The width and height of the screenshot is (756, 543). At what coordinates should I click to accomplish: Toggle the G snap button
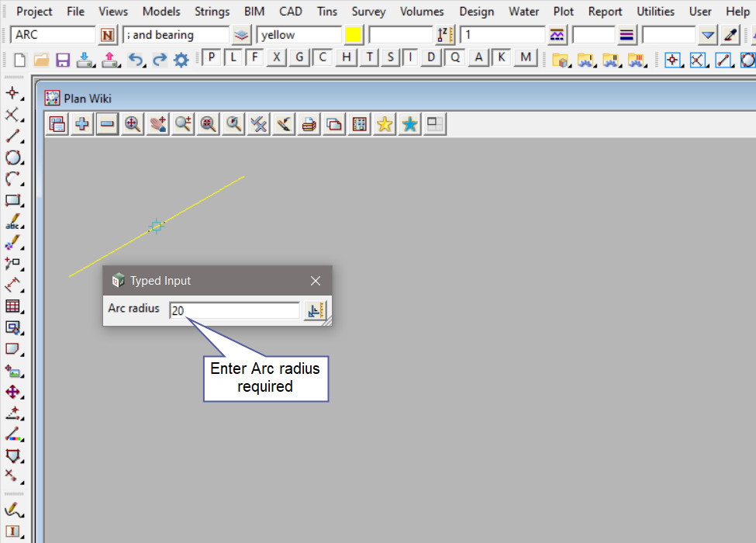pos(299,57)
